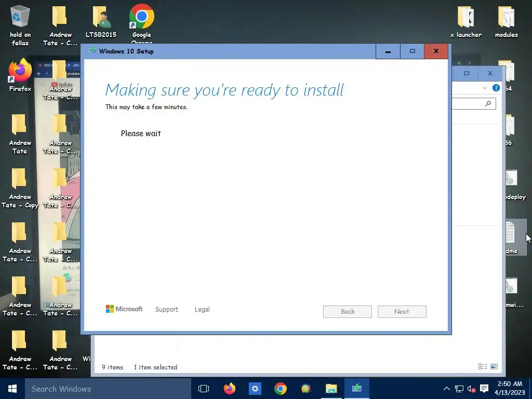Viewport: 532px width, 399px height.
Task: Click the search magnifier in File Explorer
Action: click(x=488, y=103)
